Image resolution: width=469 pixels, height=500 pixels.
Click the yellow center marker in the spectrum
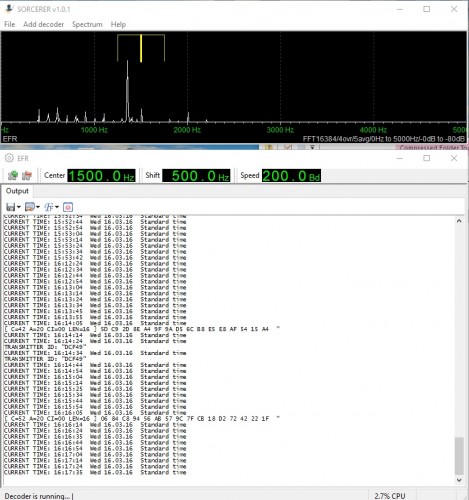point(141,48)
